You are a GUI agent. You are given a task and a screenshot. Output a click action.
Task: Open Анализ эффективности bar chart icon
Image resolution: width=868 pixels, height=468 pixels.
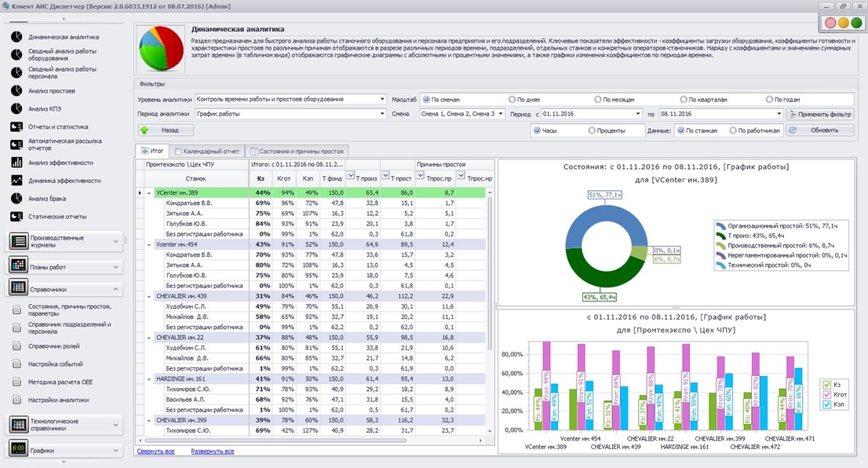click(x=16, y=163)
